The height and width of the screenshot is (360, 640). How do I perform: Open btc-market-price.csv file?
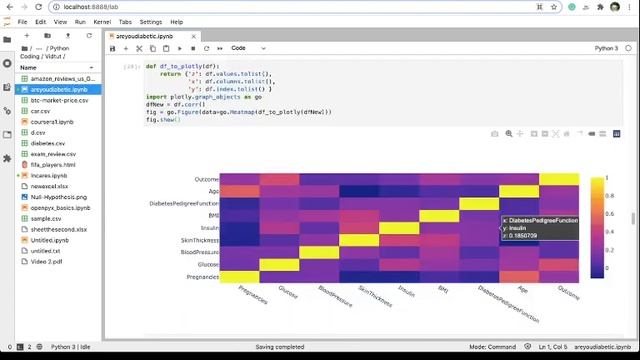coord(59,100)
